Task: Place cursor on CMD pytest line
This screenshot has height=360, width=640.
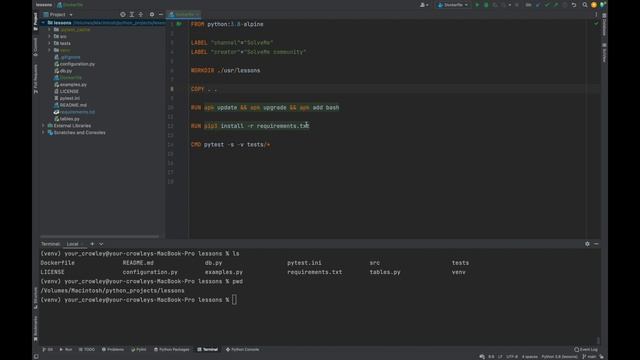Action: tap(231, 144)
